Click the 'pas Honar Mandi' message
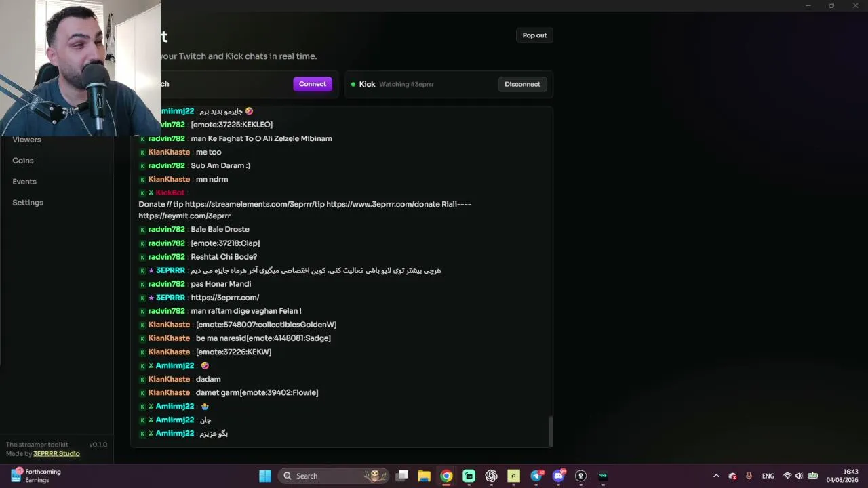The width and height of the screenshot is (868, 488). 221,284
